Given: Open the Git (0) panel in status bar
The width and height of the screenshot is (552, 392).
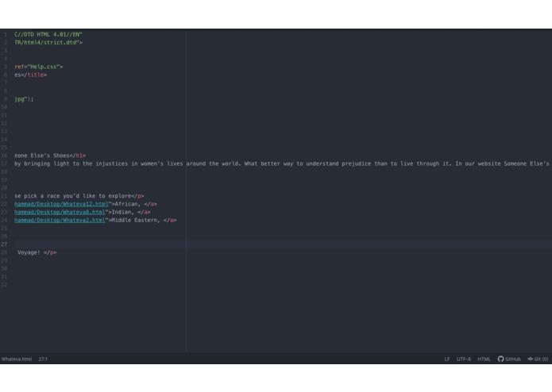Looking at the screenshot, I should click(538, 359).
